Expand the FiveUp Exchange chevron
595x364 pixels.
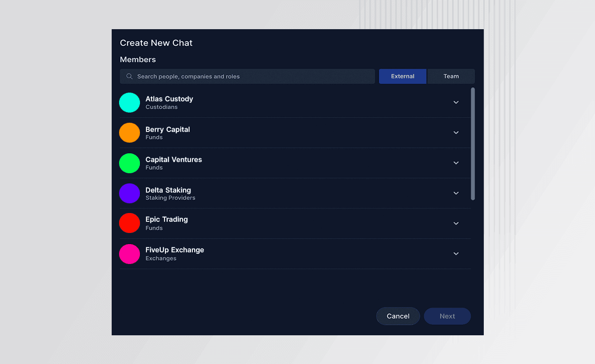pyautogui.click(x=456, y=254)
